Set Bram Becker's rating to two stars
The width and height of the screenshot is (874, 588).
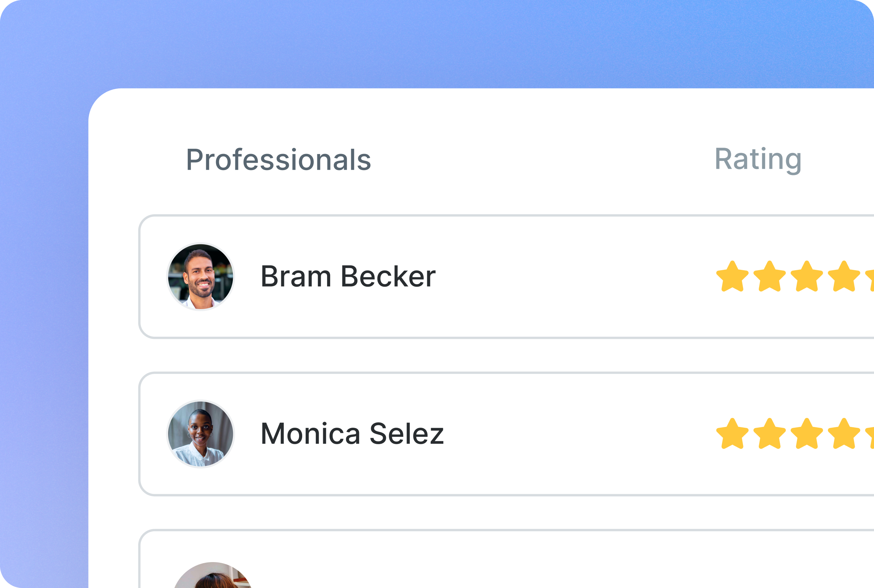(770, 276)
